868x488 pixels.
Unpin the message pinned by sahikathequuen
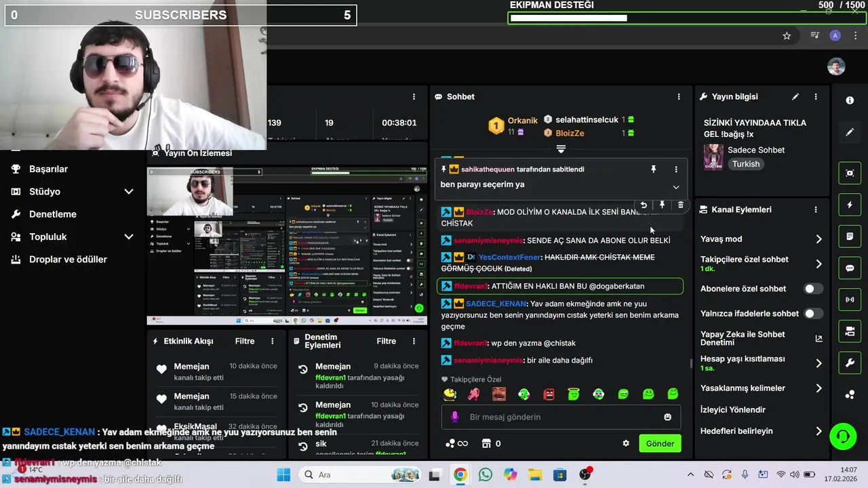(654, 169)
